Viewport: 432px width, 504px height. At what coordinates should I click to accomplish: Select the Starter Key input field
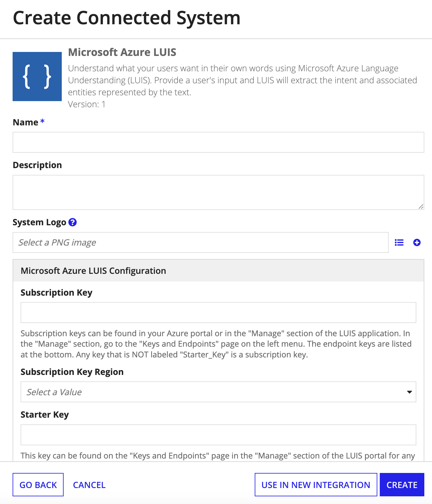pyautogui.click(x=218, y=435)
